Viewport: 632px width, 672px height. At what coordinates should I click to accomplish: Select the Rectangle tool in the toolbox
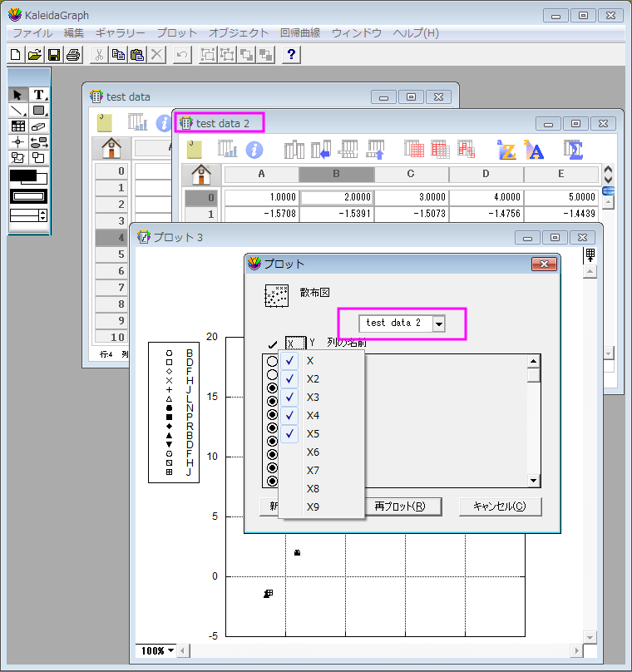click(39, 111)
